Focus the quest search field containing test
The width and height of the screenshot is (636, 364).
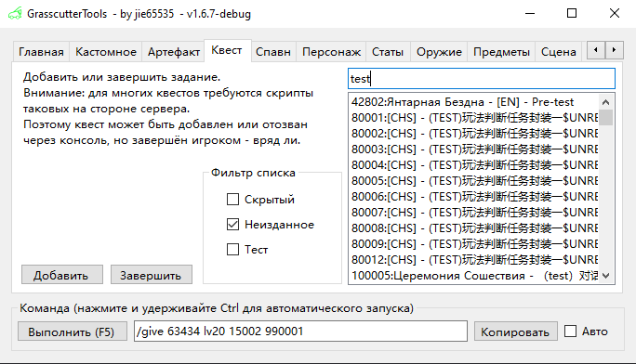482,79
